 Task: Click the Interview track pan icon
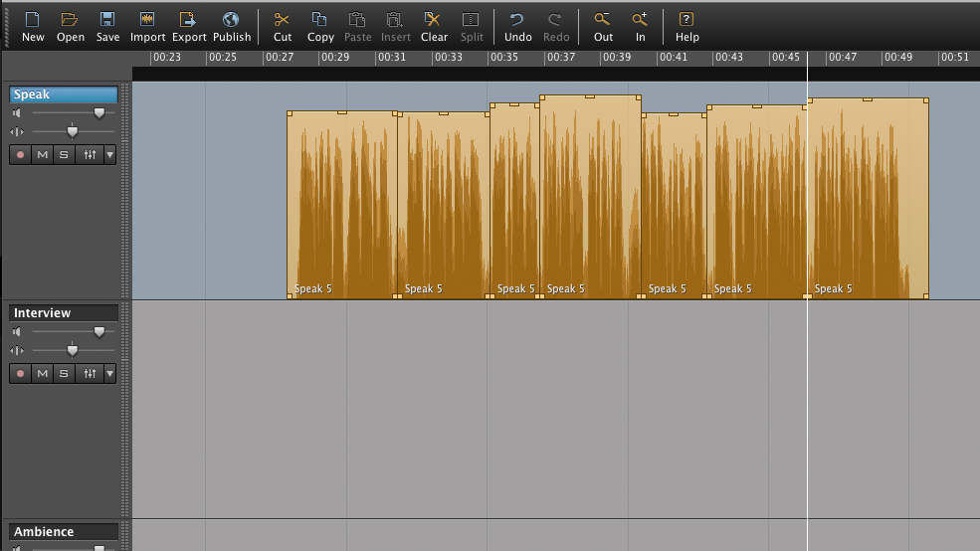17,350
